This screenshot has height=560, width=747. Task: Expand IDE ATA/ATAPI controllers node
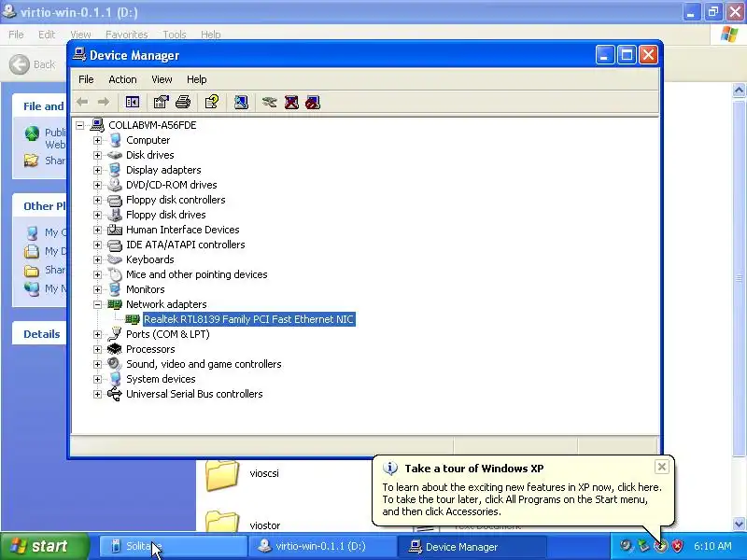click(97, 245)
